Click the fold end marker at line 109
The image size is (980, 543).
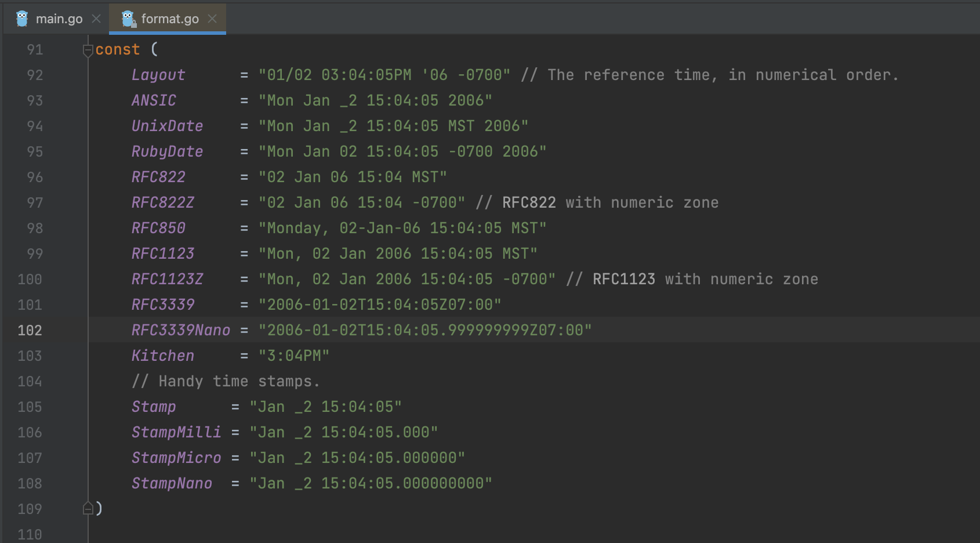click(x=88, y=508)
